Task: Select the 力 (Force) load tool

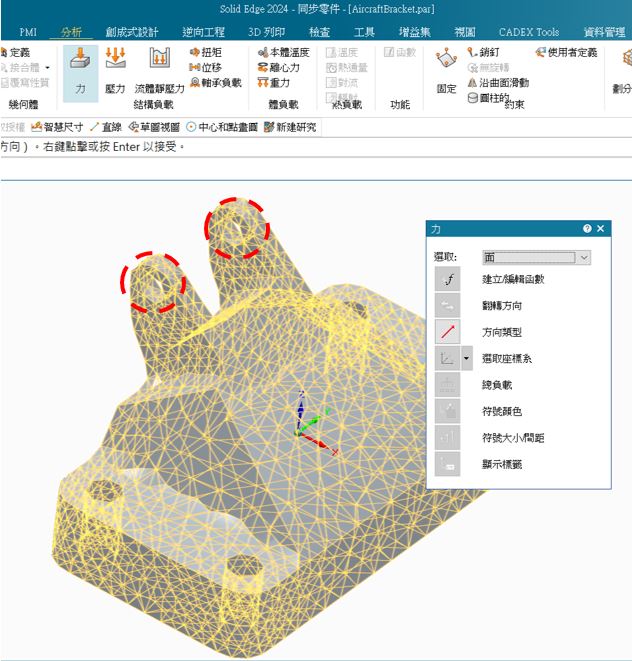Action: [x=80, y=72]
